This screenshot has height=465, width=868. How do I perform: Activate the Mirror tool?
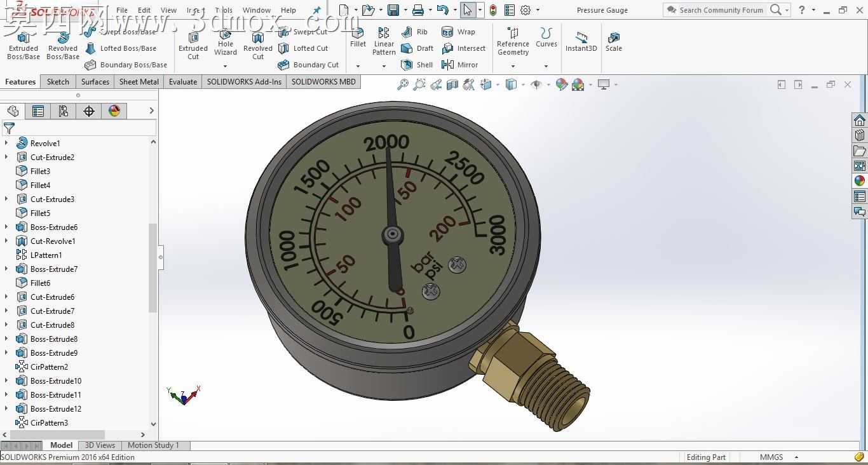tap(459, 65)
